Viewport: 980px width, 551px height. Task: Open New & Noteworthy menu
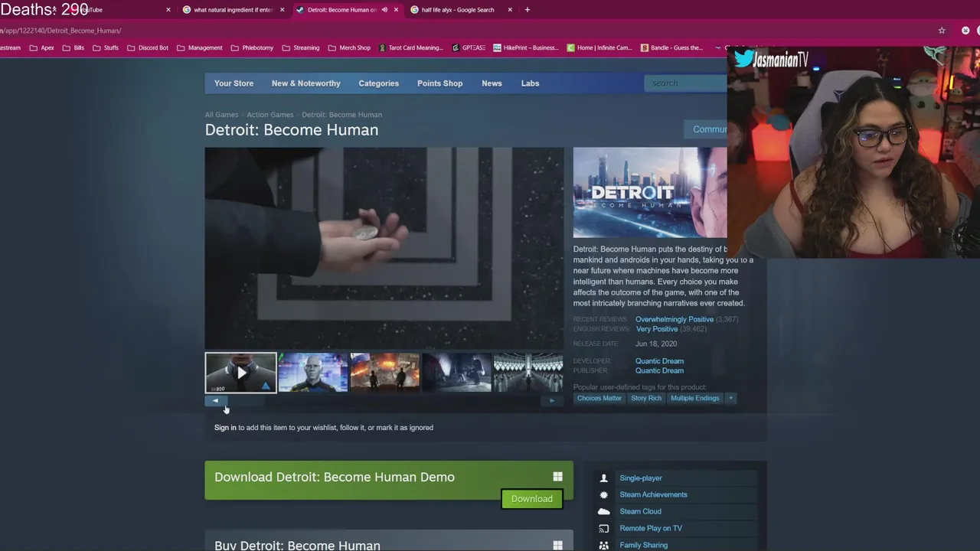305,83
